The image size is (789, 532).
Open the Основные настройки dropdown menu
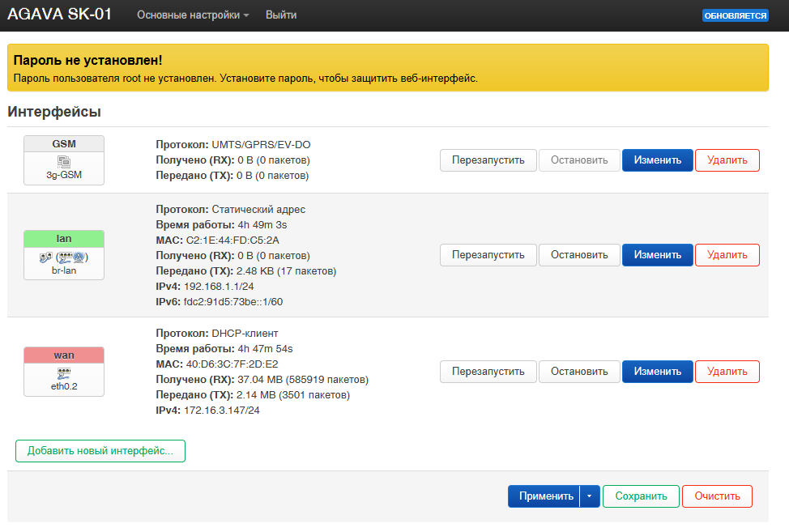click(193, 15)
